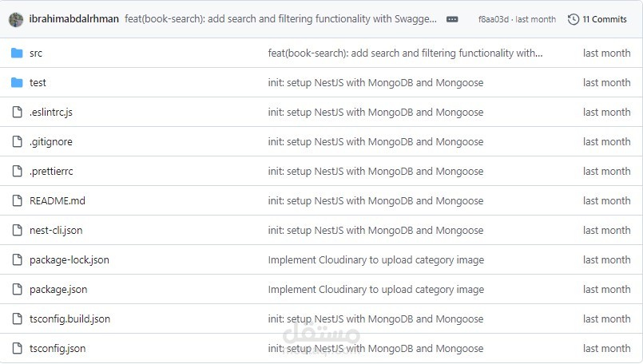The image size is (643, 364).
Task: Open the package-lock.json file
Action: 69,259
